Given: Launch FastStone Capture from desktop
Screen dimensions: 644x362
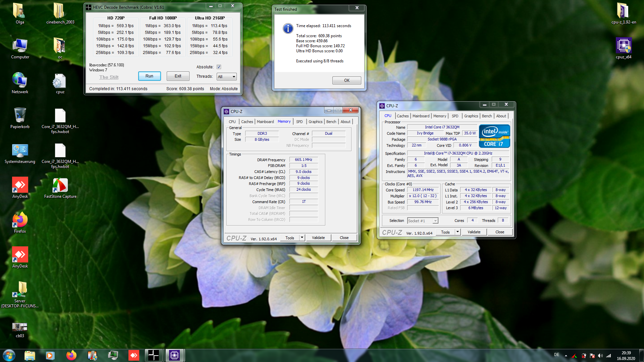Looking at the screenshot, I should point(60,188).
